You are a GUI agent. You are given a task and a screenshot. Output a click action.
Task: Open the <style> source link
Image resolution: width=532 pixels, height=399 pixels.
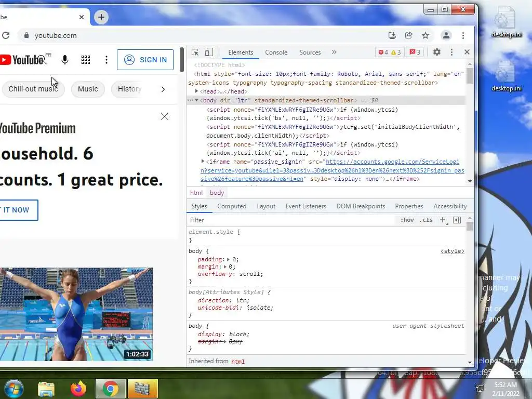point(453,251)
